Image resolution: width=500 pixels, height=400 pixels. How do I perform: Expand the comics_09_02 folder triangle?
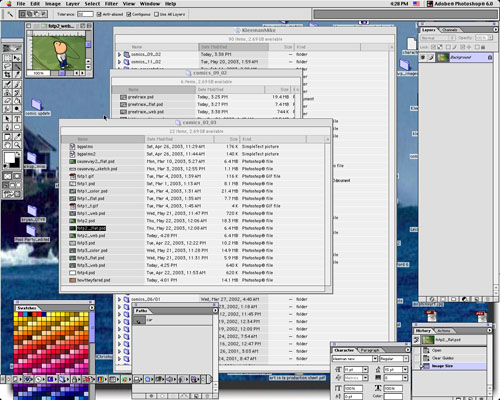[x=119, y=54]
